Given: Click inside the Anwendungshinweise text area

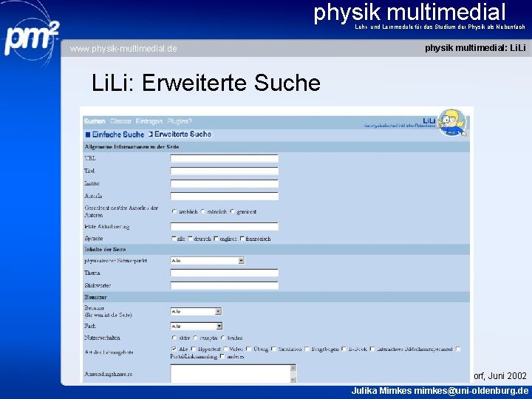Looking at the screenshot, I should [230, 374].
